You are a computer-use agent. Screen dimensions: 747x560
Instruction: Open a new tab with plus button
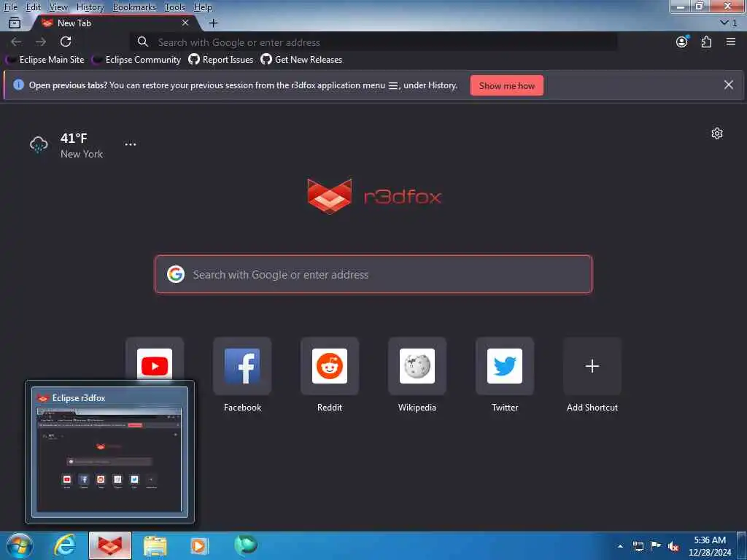[x=214, y=23]
